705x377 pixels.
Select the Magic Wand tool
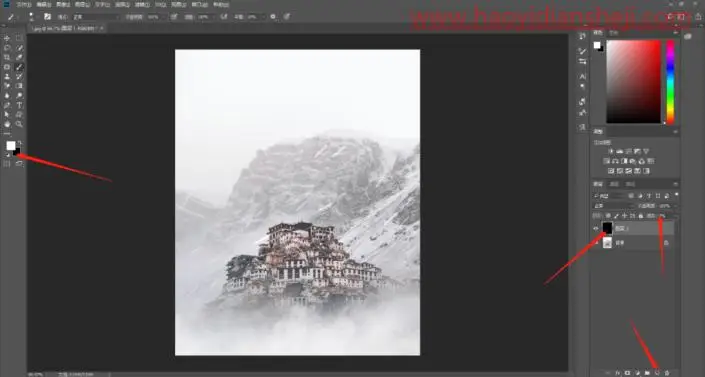click(x=19, y=48)
